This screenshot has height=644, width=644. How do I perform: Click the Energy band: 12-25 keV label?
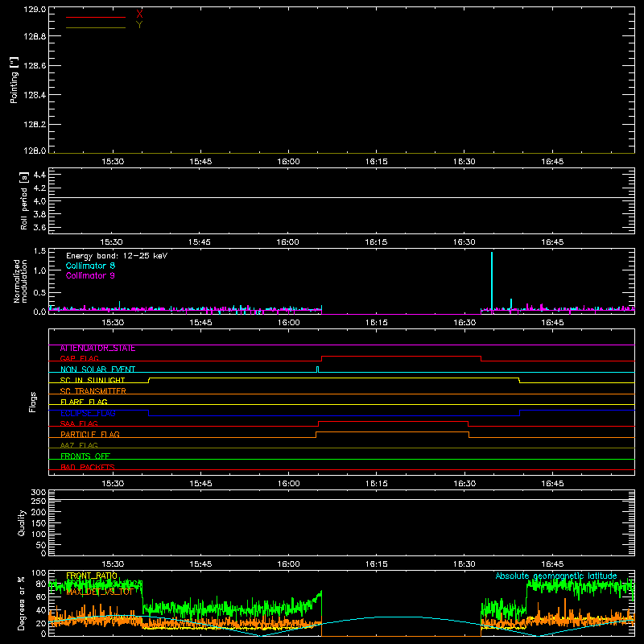tap(117, 256)
